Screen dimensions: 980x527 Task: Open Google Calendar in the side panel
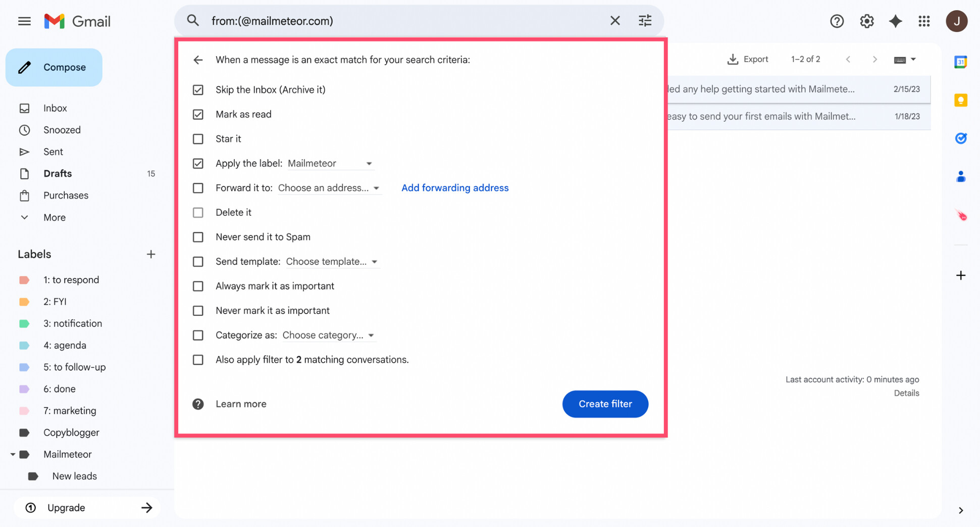click(960, 62)
